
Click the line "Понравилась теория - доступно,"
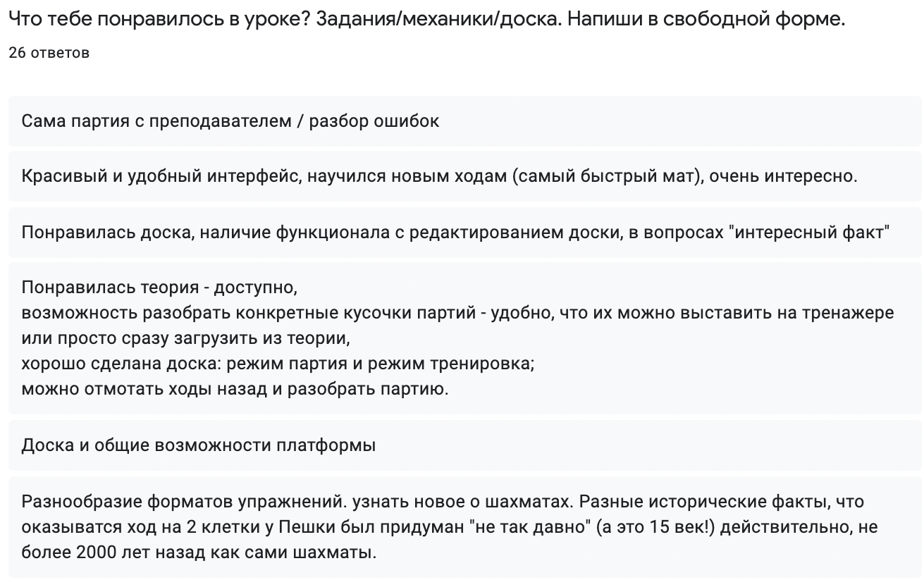click(x=160, y=288)
